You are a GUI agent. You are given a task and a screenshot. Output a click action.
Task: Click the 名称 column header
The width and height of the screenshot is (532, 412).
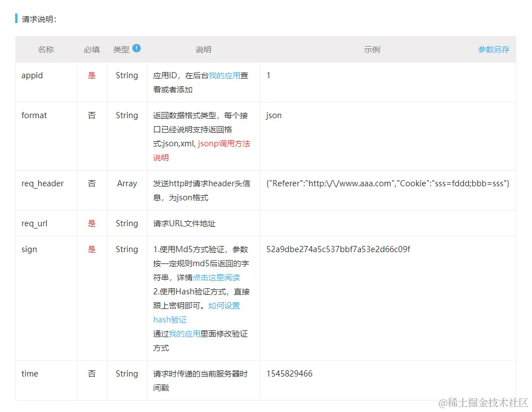pyautogui.click(x=46, y=50)
